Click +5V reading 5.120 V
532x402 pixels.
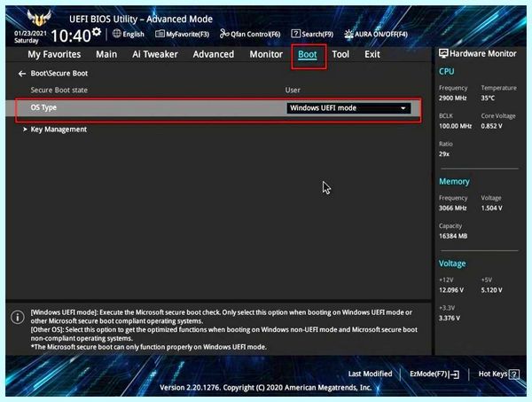(x=491, y=290)
